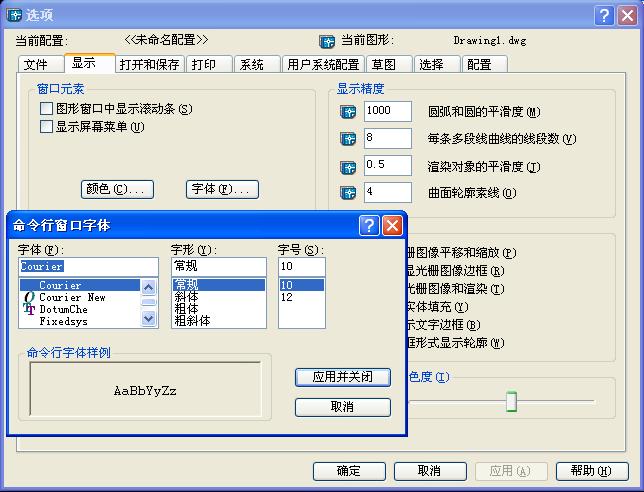644x492 pixels.
Task: Choose 粗斜体 font style
Action: (x=218, y=321)
